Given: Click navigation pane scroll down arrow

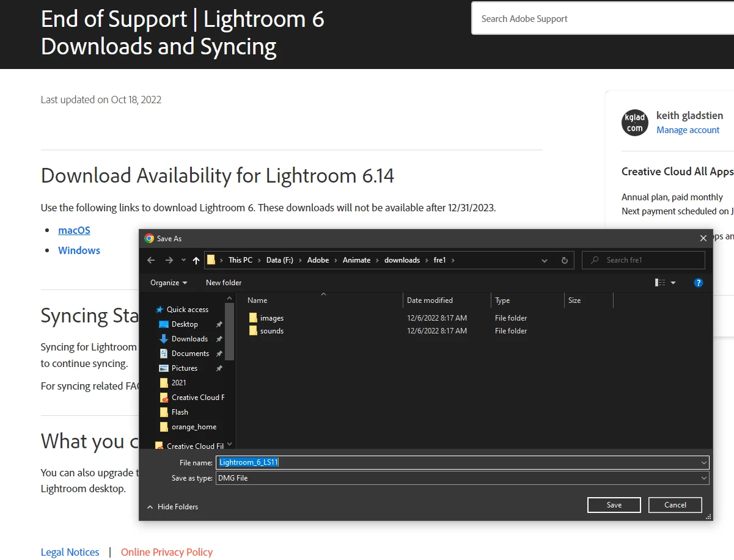Looking at the screenshot, I should 230,444.
